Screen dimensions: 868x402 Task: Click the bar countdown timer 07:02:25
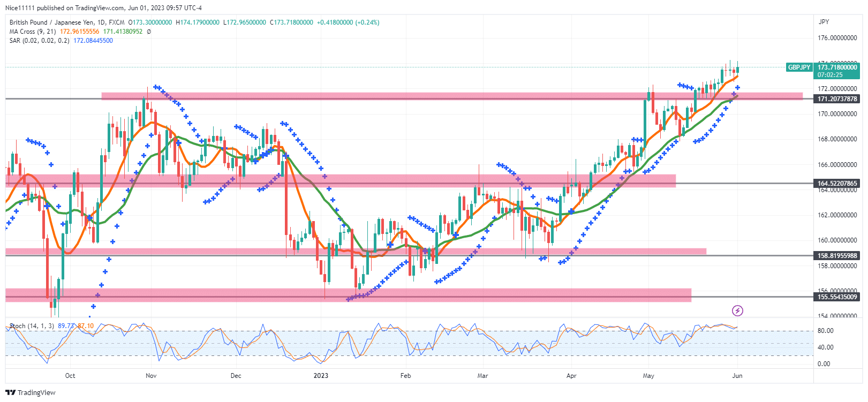point(829,75)
